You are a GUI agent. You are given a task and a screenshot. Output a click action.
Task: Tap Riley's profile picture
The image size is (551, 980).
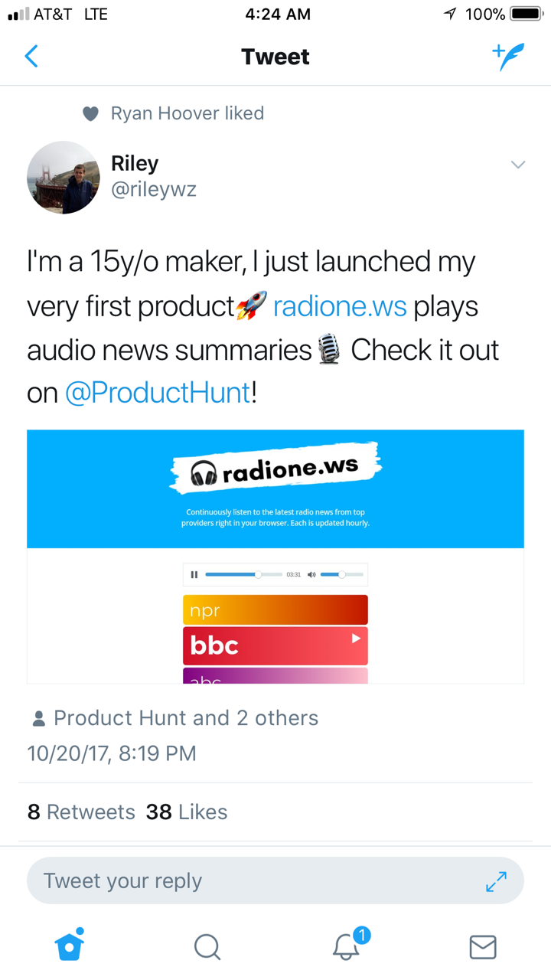click(64, 177)
